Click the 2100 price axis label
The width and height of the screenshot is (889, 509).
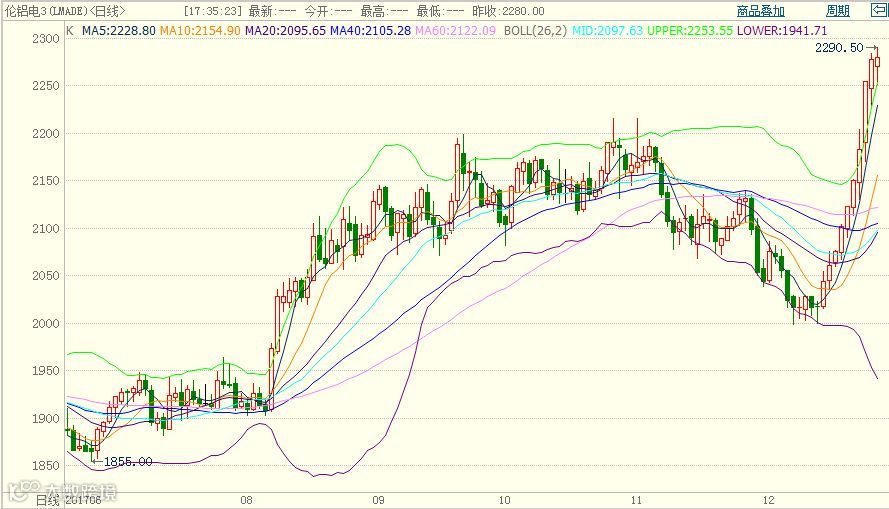pos(45,228)
